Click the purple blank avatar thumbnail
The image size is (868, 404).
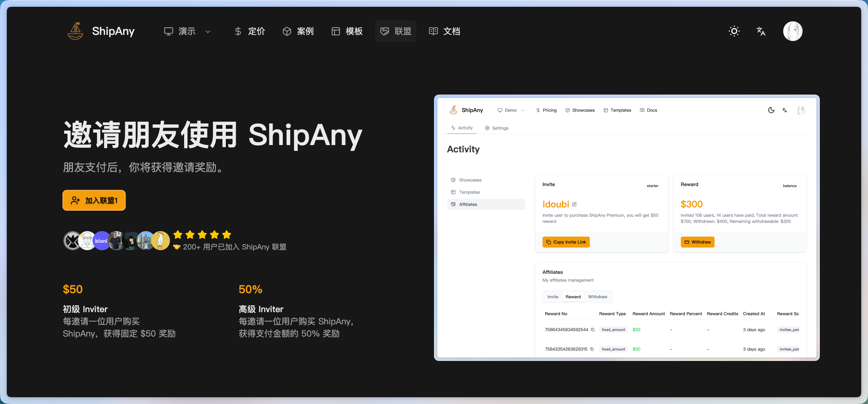coord(101,241)
